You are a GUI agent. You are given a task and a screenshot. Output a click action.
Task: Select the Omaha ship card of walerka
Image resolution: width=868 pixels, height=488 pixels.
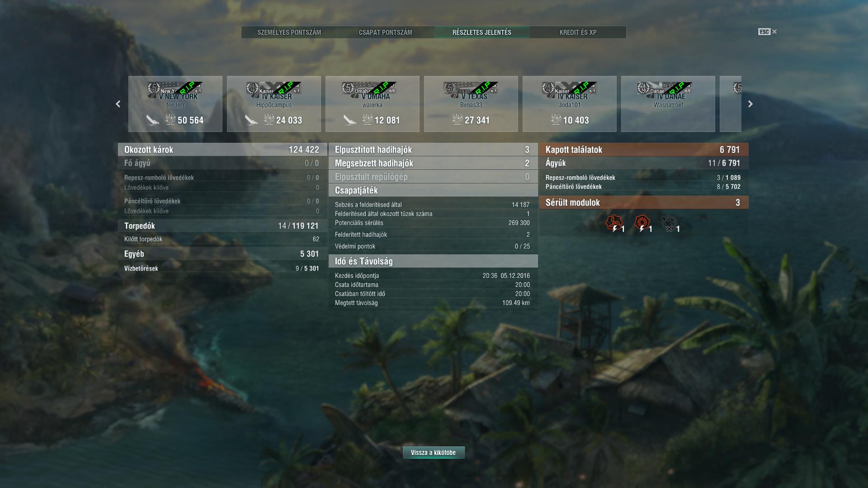pos(373,104)
